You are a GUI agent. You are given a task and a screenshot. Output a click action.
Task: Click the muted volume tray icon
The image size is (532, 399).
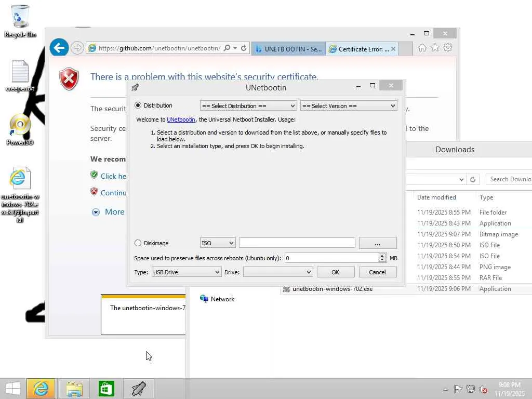click(x=483, y=389)
